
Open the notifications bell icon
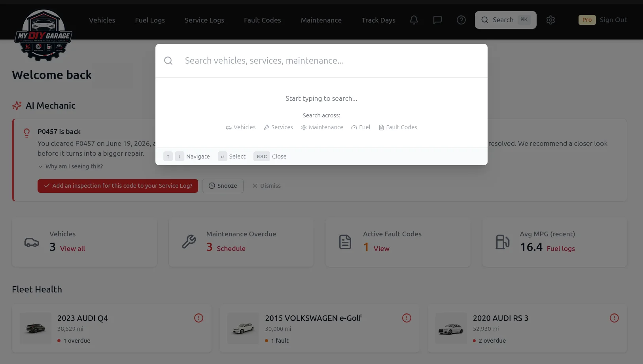pos(414,20)
